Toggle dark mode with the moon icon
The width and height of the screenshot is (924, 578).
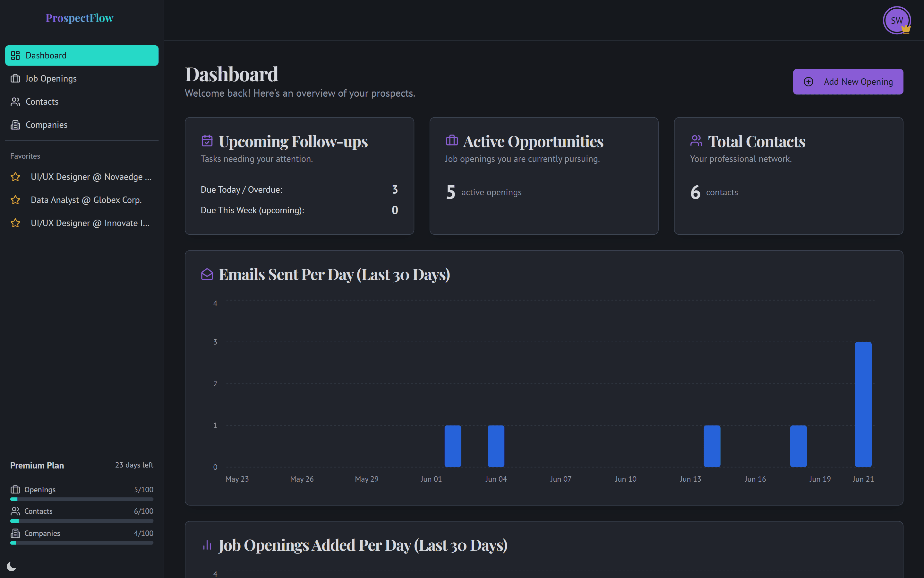12,566
